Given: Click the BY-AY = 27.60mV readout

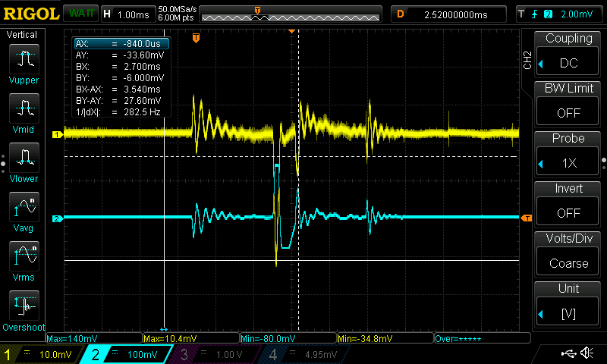Looking at the screenshot, I should [118, 101].
